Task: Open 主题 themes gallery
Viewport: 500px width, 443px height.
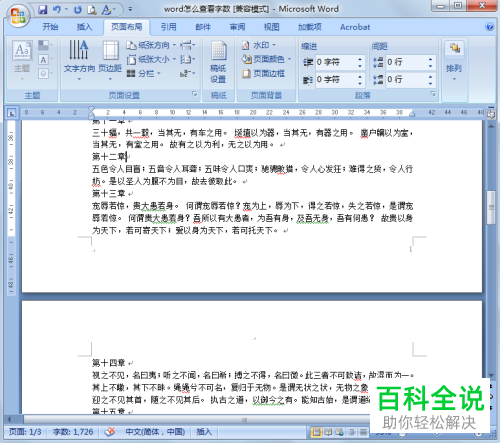Action: 22,60
